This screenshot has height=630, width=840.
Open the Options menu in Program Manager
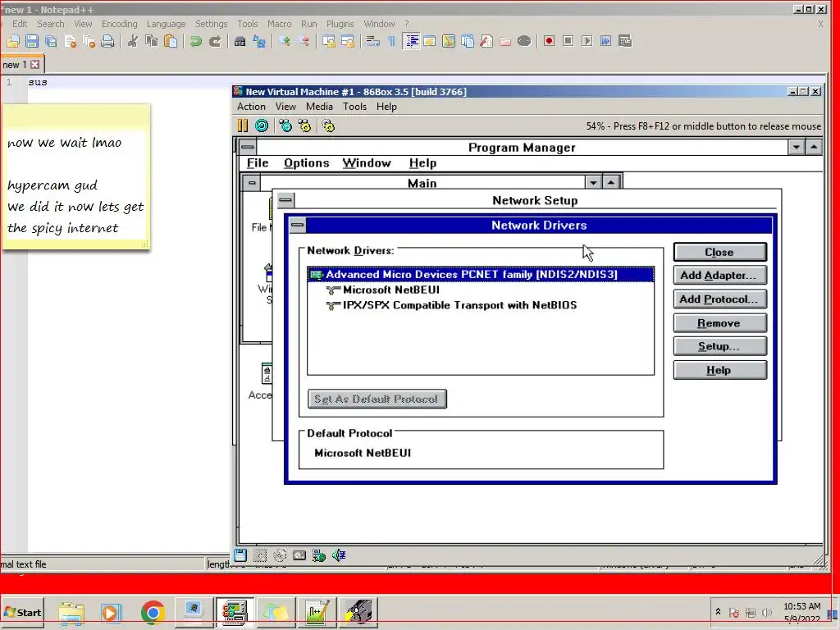tap(307, 163)
